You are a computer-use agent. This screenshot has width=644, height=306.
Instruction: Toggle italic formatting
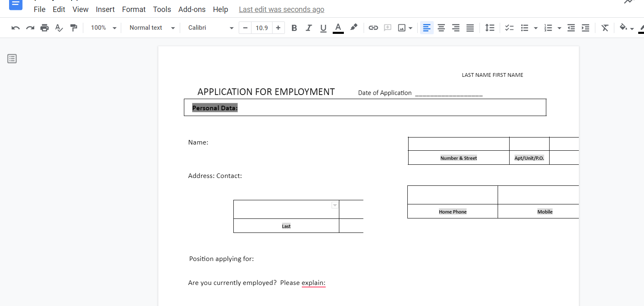coord(308,28)
